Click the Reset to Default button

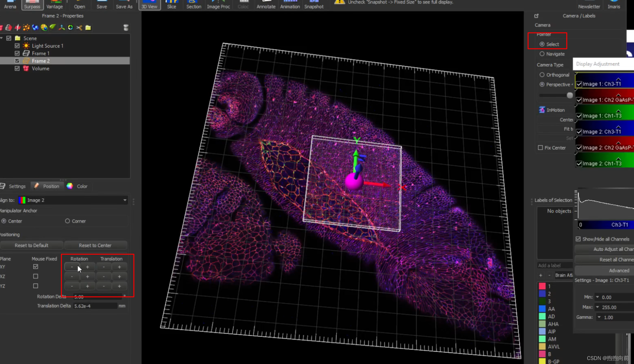[31, 245]
